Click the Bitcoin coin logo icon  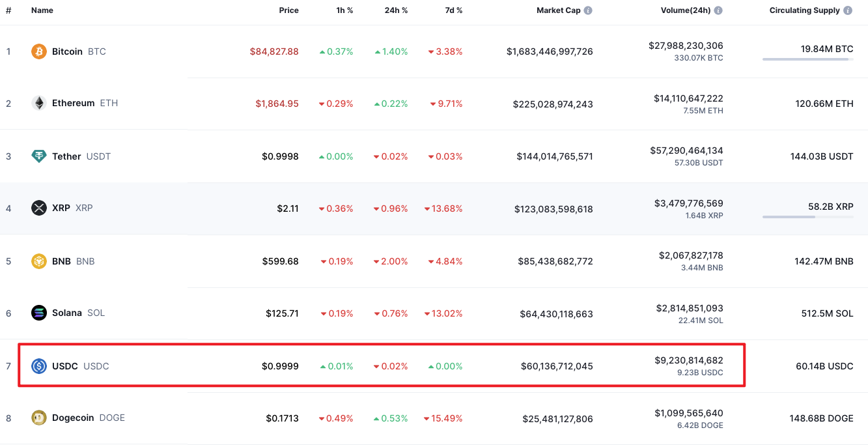39,51
